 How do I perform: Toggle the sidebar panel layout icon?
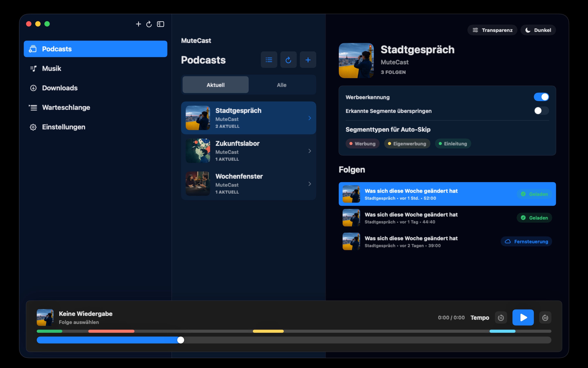click(x=161, y=24)
